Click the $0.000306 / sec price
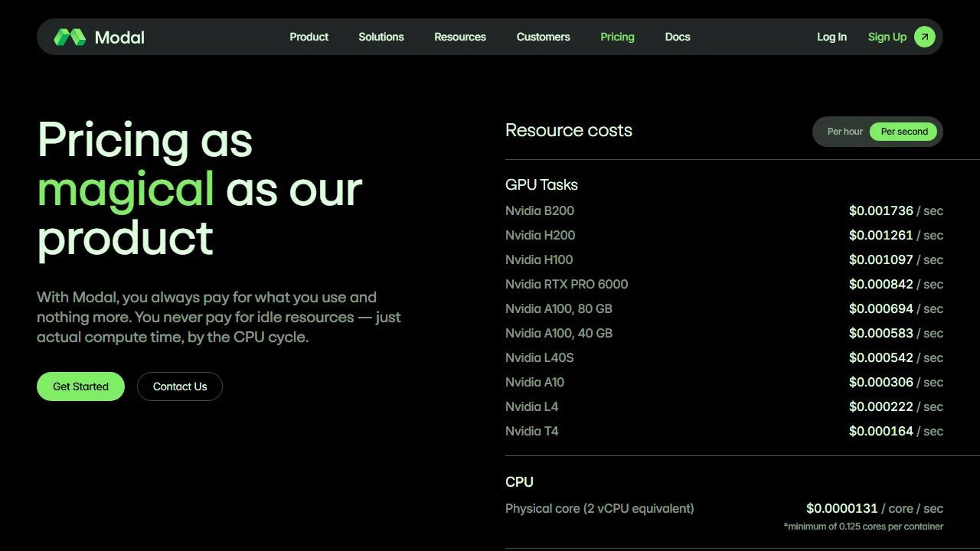This screenshot has width=980, height=551. [x=896, y=382]
